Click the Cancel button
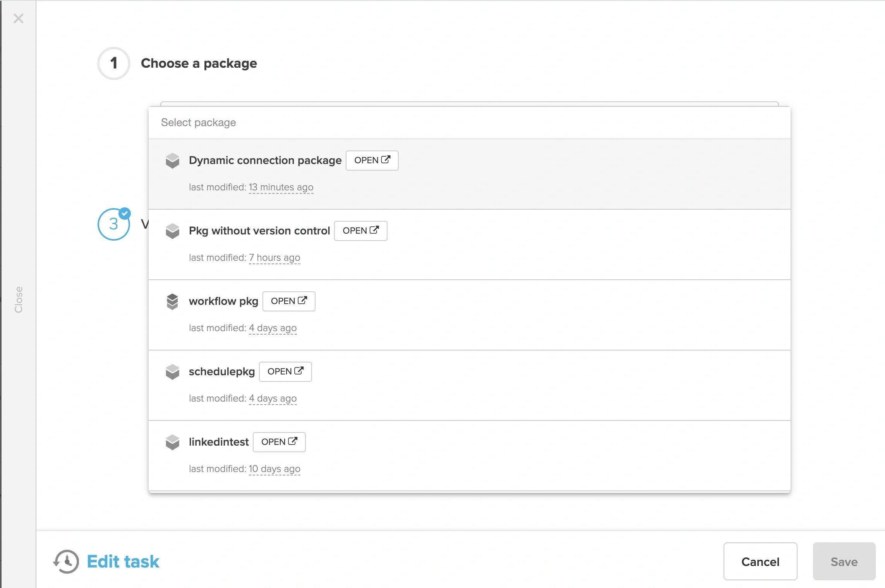 [x=760, y=561]
